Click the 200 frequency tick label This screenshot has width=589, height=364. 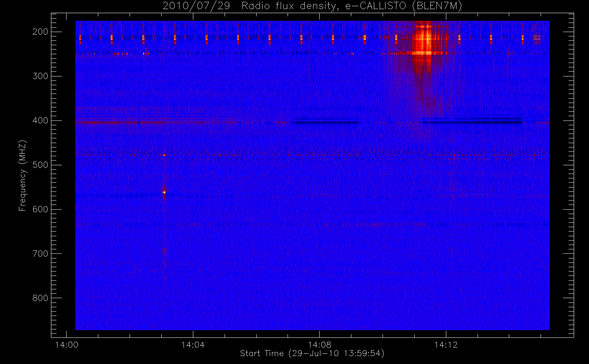point(40,32)
